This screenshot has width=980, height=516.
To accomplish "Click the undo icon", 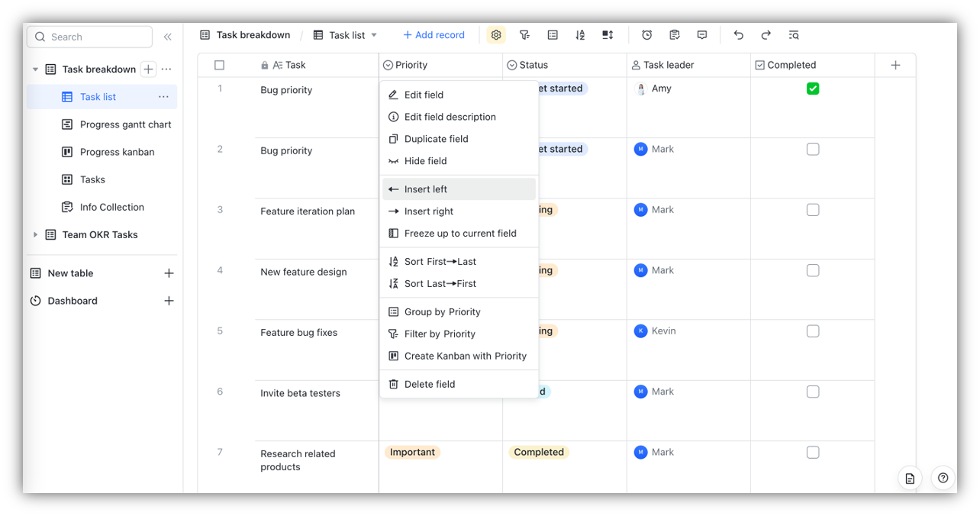I will pos(738,34).
